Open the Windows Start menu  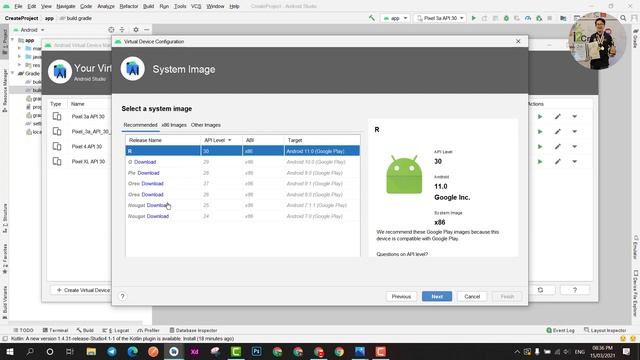pyautogui.click(x=9, y=351)
